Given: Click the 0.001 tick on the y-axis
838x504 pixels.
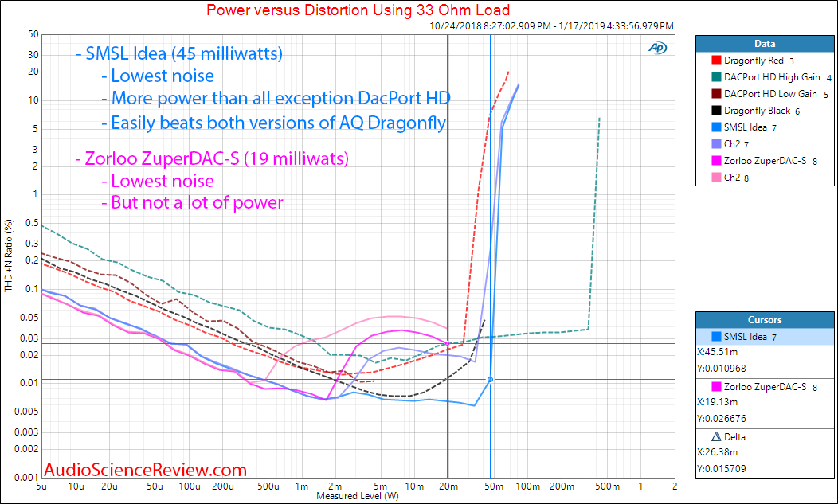Looking at the screenshot, I should 26,477.
